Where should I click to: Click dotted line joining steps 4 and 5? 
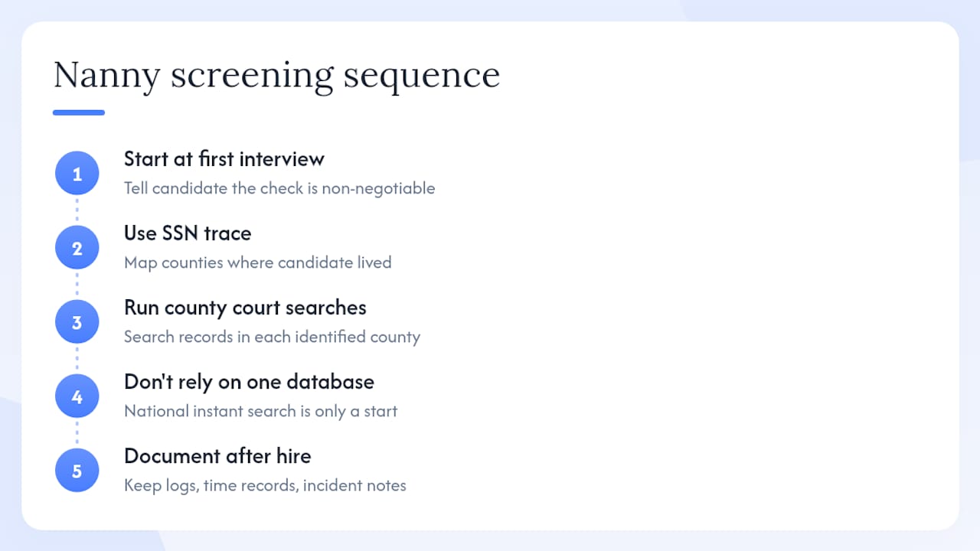point(77,433)
